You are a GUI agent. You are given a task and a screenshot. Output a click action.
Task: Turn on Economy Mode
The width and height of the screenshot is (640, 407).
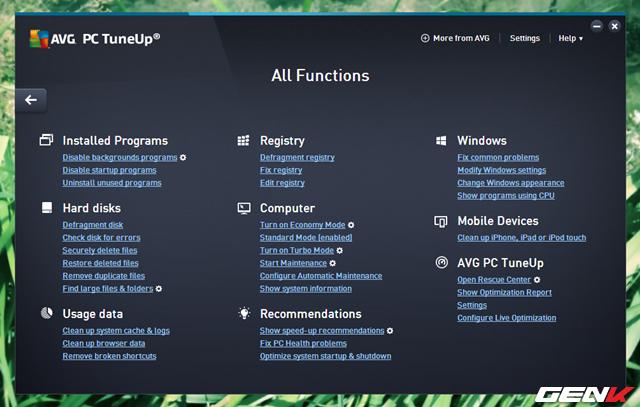(x=302, y=225)
